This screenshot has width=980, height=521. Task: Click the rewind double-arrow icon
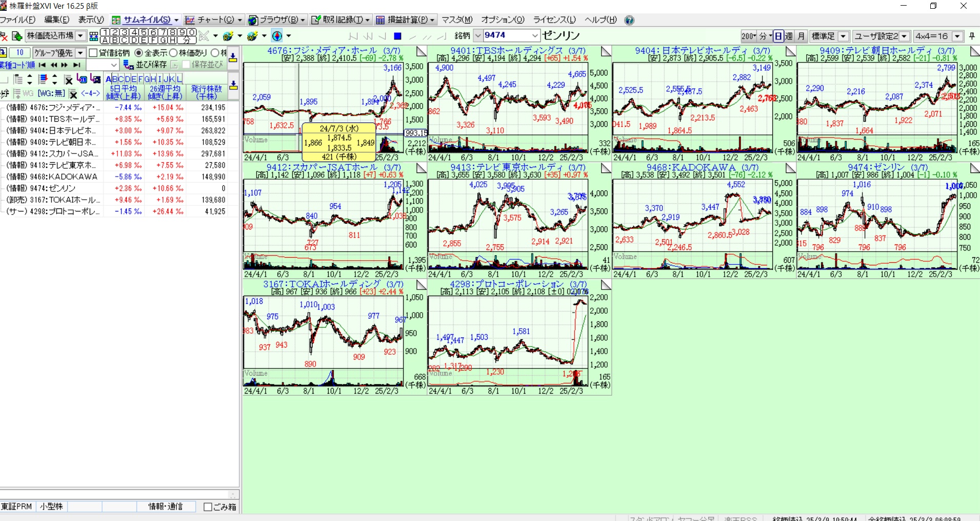coord(54,65)
